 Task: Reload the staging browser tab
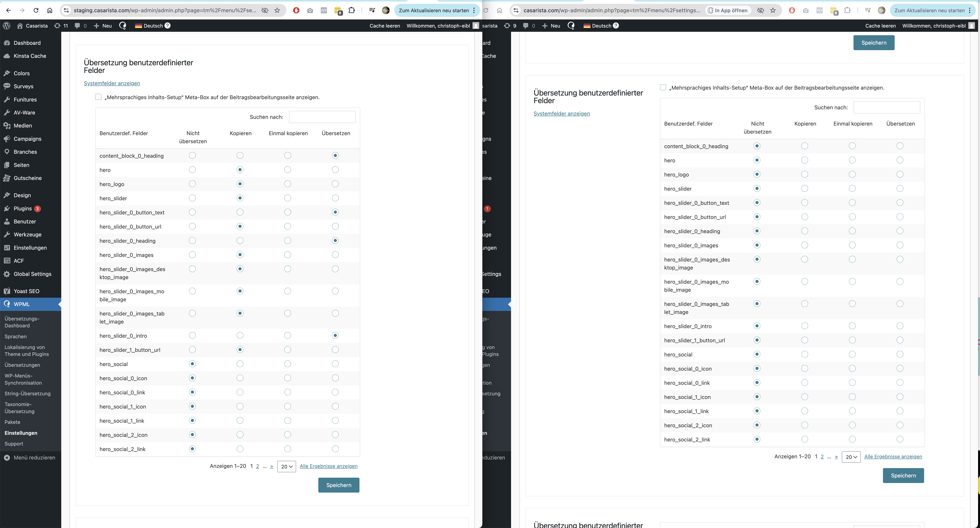36,10
